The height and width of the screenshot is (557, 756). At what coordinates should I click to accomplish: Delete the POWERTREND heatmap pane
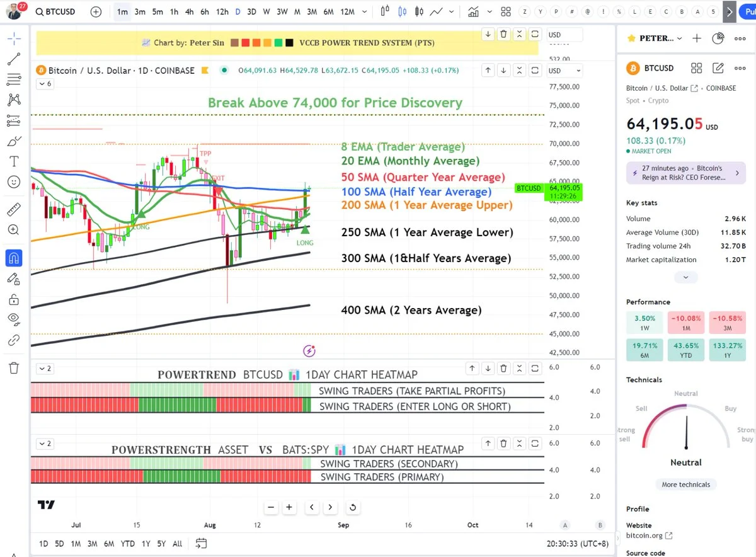pos(503,368)
